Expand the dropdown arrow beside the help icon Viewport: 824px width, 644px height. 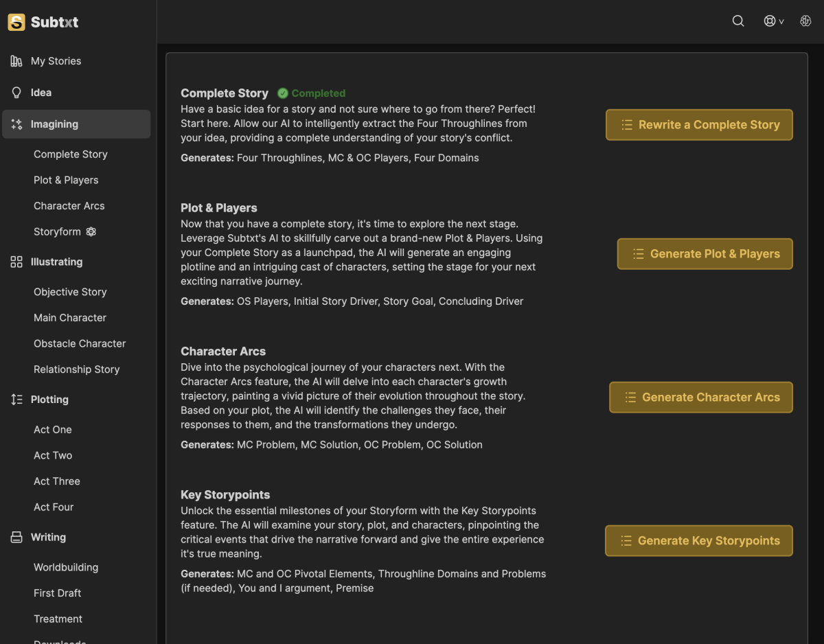pos(781,22)
